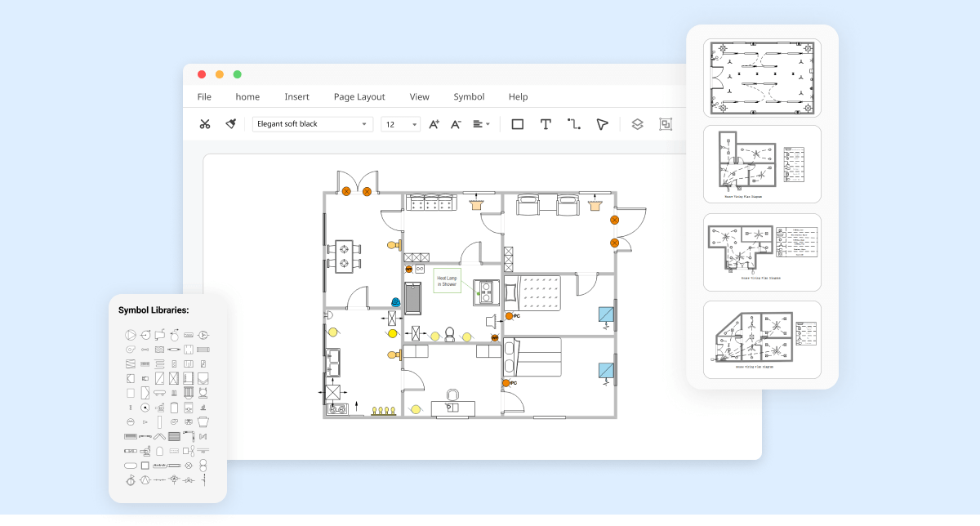Increase the font size

(x=434, y=123)
